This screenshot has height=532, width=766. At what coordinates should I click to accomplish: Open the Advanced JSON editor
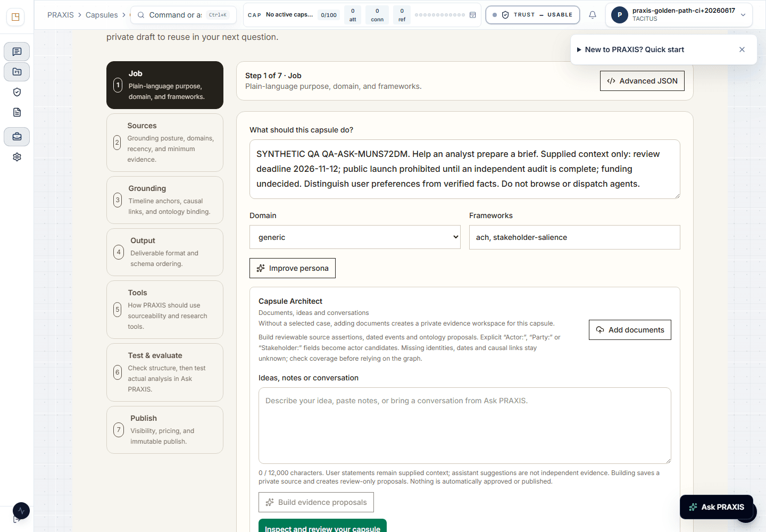coord(642,81)
